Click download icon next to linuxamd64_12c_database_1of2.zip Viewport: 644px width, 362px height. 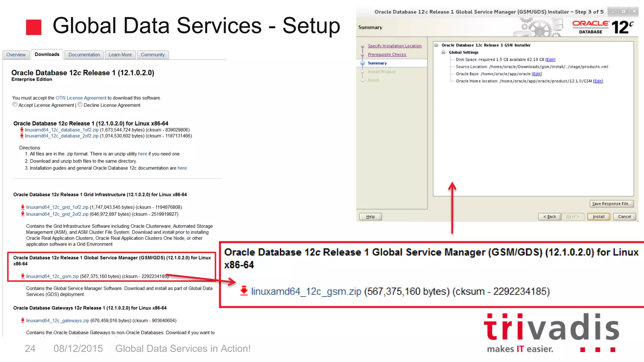pos(22,130)
